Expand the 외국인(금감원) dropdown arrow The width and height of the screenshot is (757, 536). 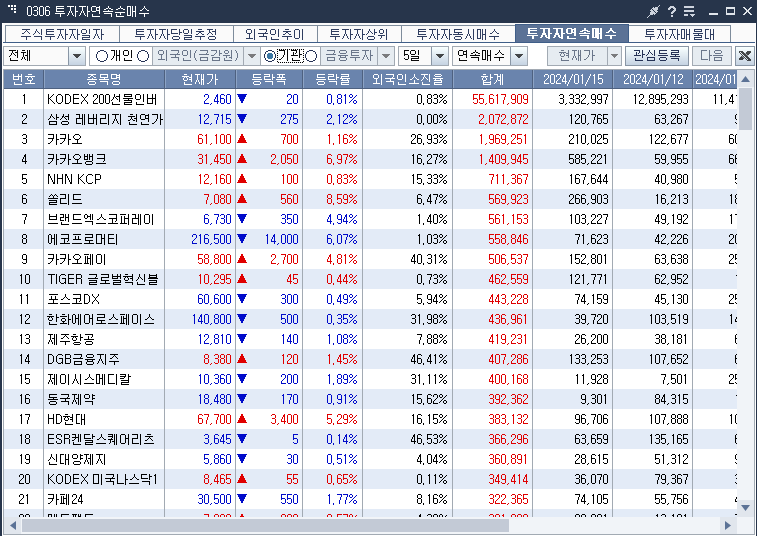pyautogui.click(x=252, y=56)
